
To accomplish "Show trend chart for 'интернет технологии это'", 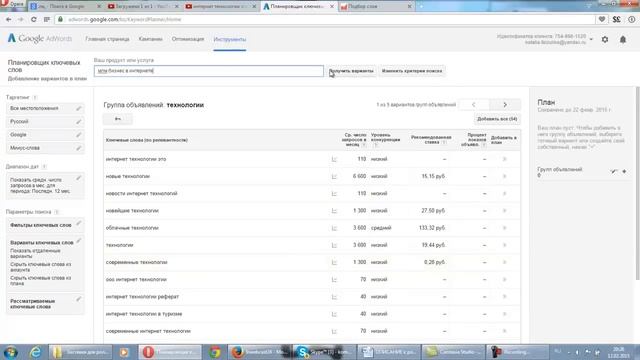I will tap(334, 159).
